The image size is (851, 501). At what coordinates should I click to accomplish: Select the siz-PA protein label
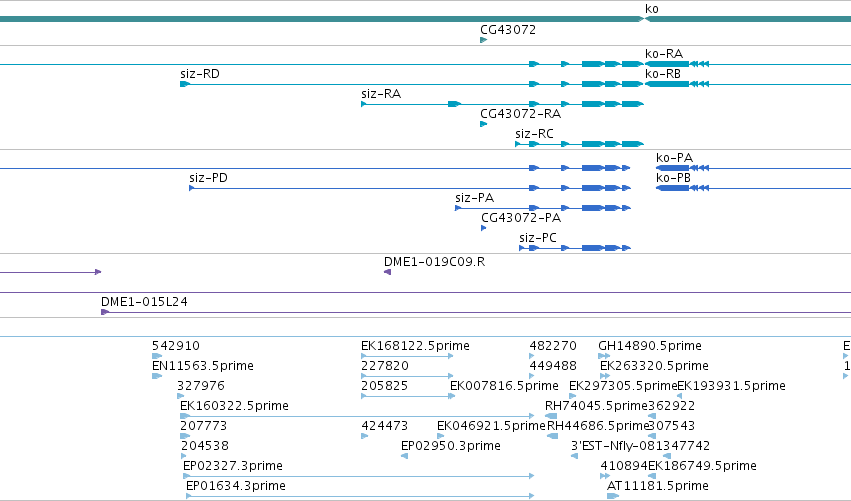coord(475,198)
